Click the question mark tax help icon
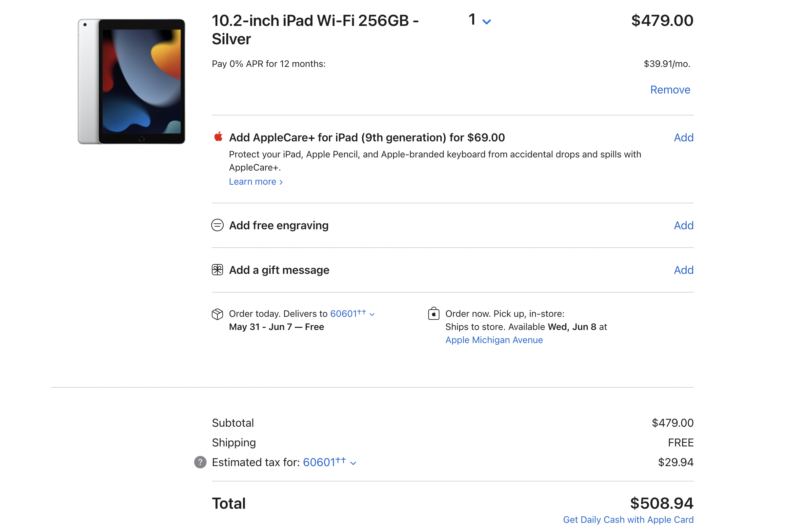Viewport: 808px width, 532px height. point(200,462)
